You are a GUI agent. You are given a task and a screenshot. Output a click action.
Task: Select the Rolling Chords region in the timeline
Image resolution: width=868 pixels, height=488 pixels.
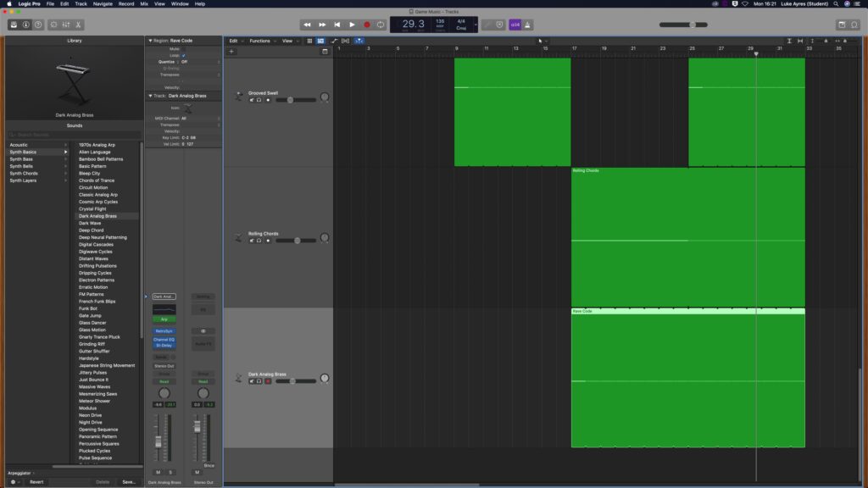click(x=688, y=237)
